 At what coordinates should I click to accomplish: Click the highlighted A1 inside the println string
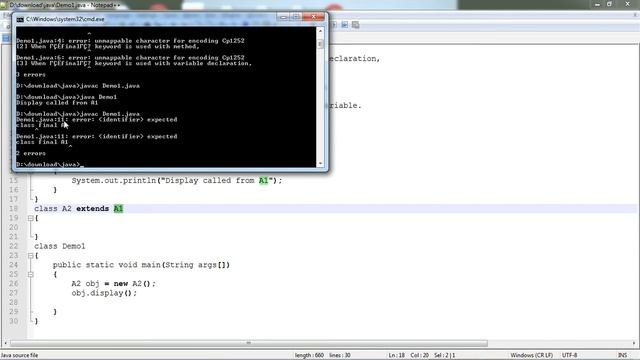(264, 180)
